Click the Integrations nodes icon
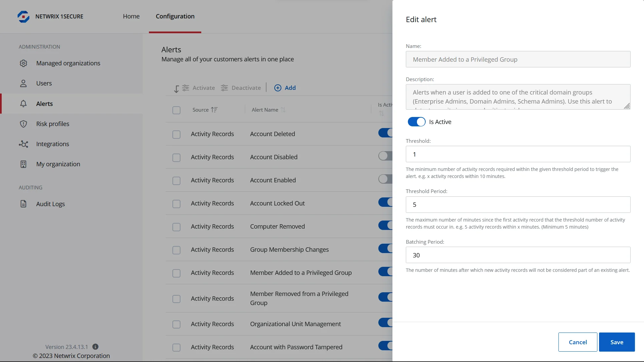 click(x=23, y=144)
